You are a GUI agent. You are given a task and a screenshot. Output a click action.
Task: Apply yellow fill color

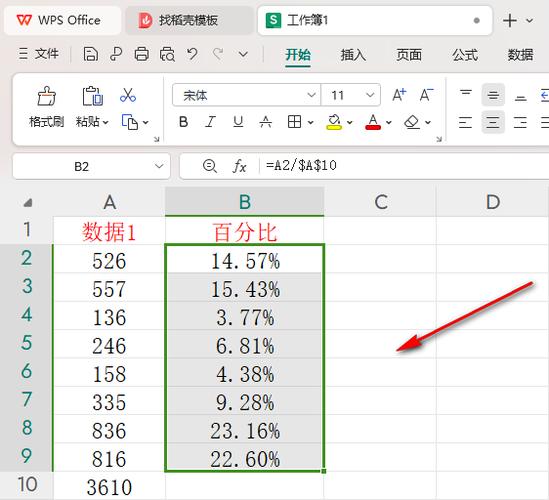pyautogui.click(x=334, y=122)
